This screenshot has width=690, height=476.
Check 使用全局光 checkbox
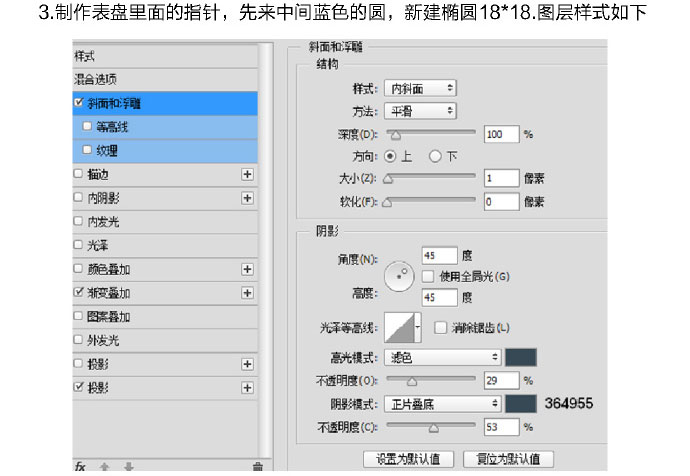coord(428,276)
